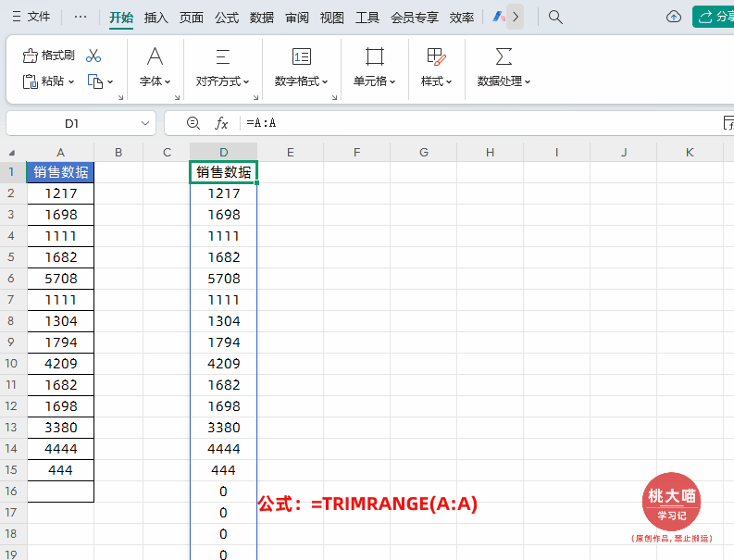
Task: Click the D1 fill handle square
Action: click(257, 182)
